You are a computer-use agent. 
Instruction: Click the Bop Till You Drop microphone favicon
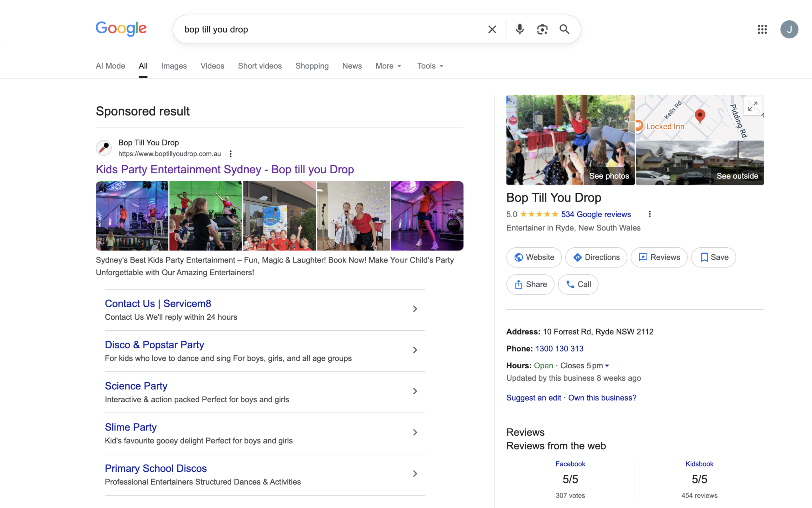click(104, 148)
